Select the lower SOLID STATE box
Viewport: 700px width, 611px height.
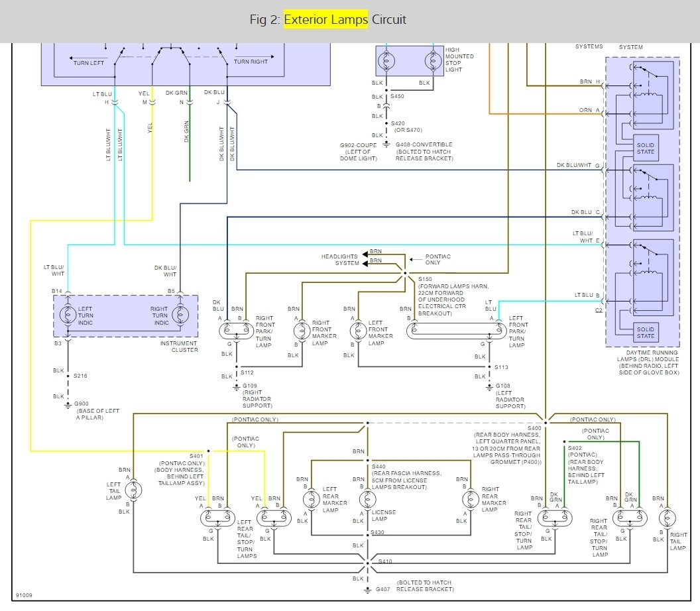[x=645, y=333]
